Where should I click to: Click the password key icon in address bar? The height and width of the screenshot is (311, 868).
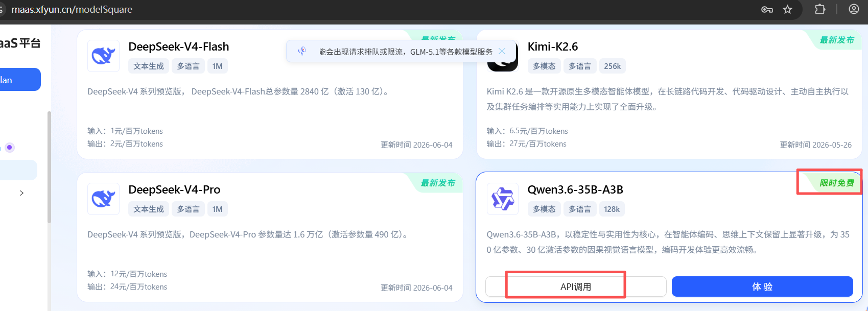pos(767,9)
